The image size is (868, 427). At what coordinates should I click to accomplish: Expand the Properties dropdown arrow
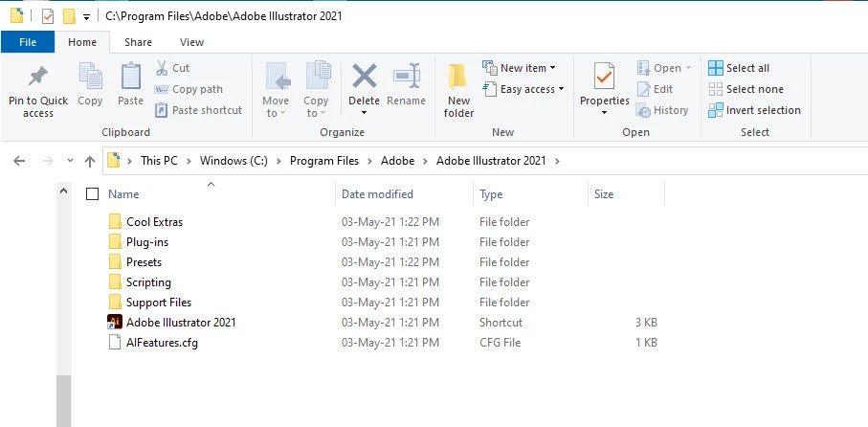pos(605,113)
